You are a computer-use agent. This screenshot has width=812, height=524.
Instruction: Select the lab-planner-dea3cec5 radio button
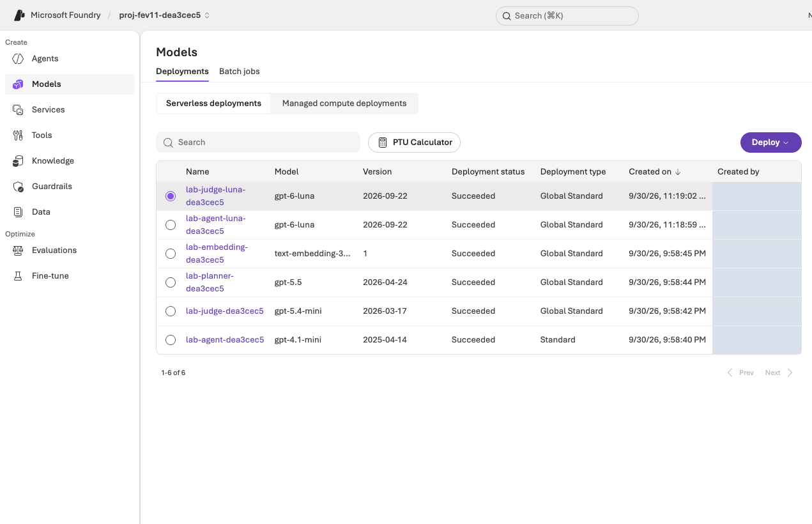[x=171, y=282]
